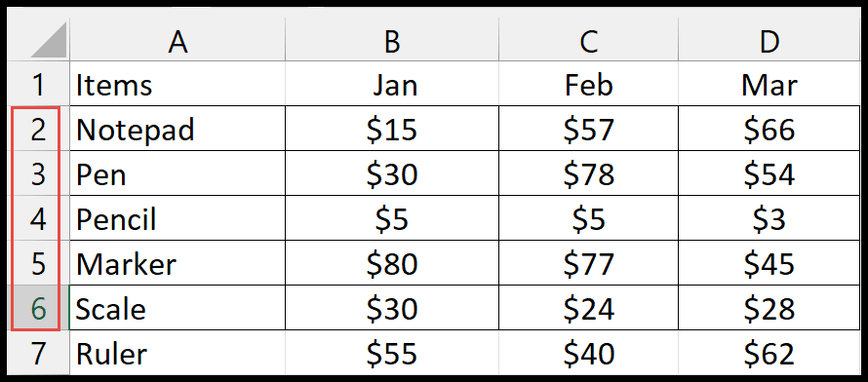The width and height of the screenshot is (868, 382).
Task: Click the $78 cell for Pen in Feb
Action: [588, 173]
